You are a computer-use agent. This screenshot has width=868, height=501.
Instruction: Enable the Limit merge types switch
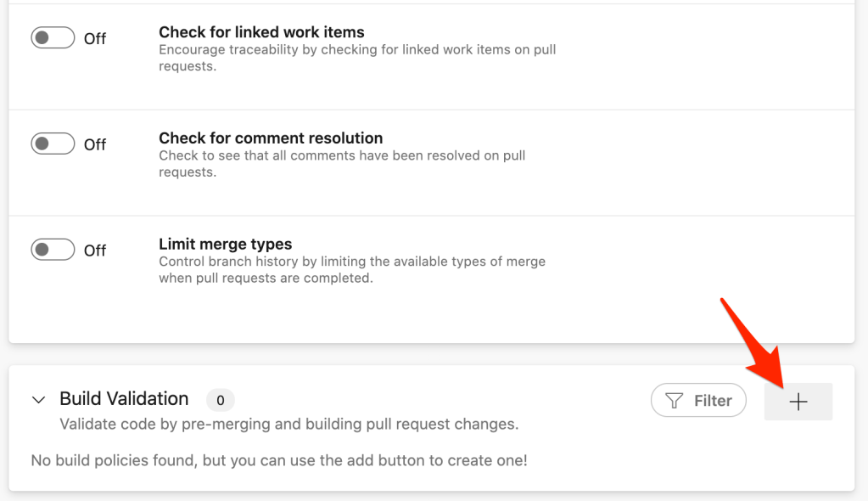point(53,250)
